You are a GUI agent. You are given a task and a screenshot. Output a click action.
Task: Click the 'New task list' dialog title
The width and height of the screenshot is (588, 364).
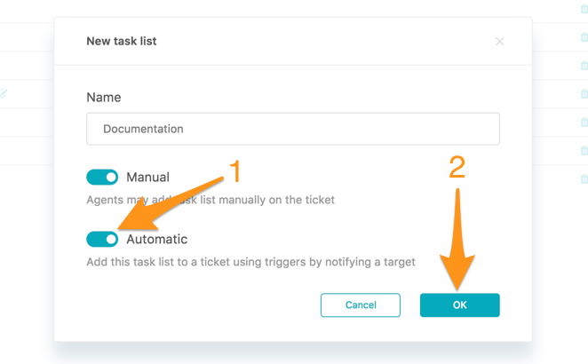click(122, 41)
